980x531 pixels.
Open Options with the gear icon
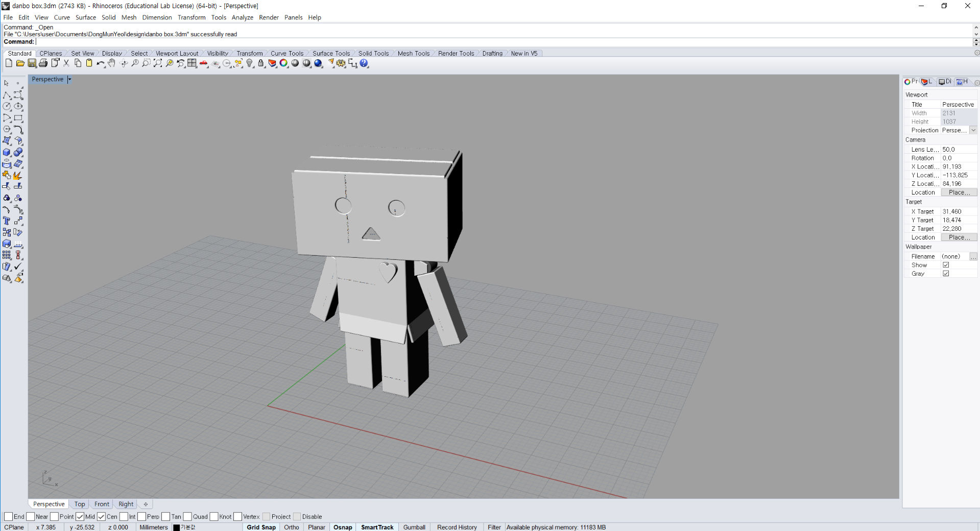[x=341, y=63]
